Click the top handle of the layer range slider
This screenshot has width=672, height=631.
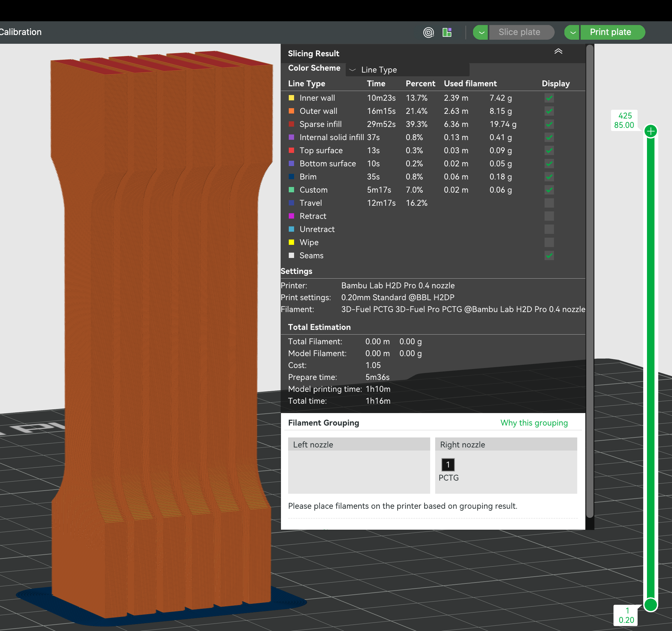click(x=651, y=130)
